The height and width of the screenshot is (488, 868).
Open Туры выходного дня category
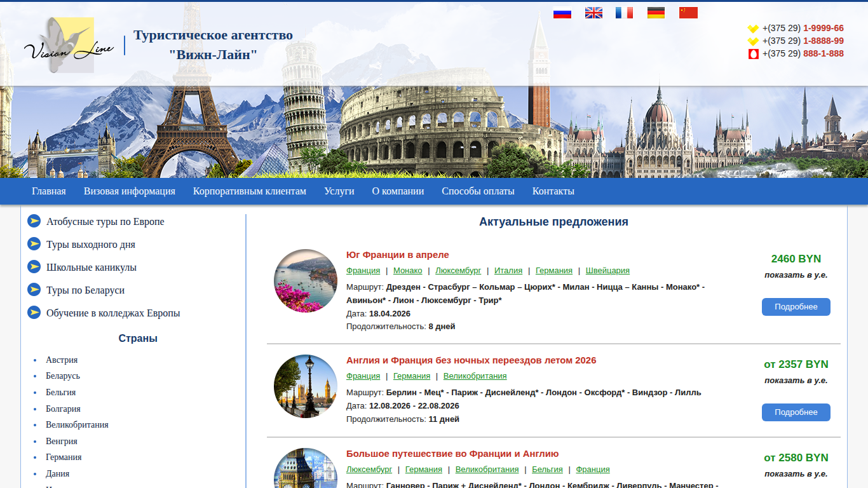click(x=91, y=245)
